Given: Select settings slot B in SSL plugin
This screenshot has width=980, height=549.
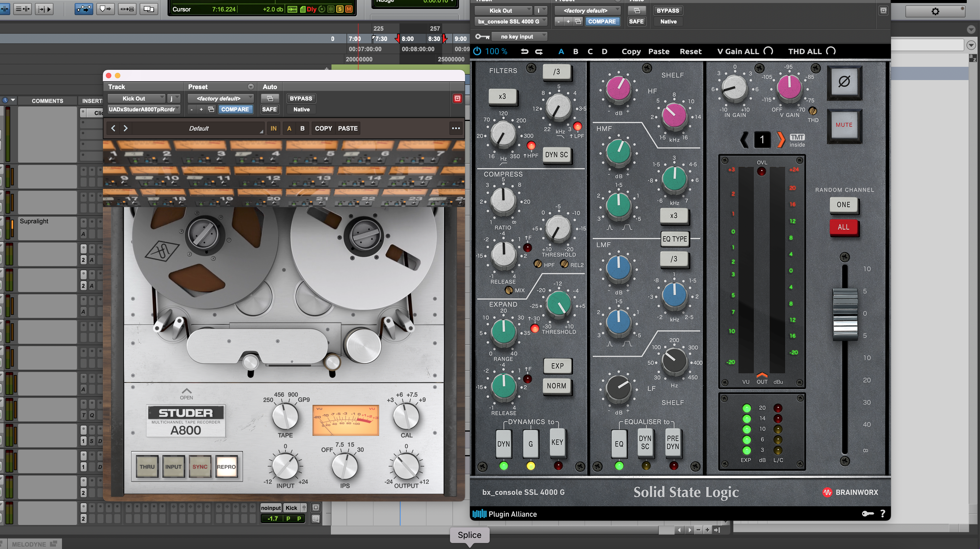Looking at the screenshot, I should (575, 51).
